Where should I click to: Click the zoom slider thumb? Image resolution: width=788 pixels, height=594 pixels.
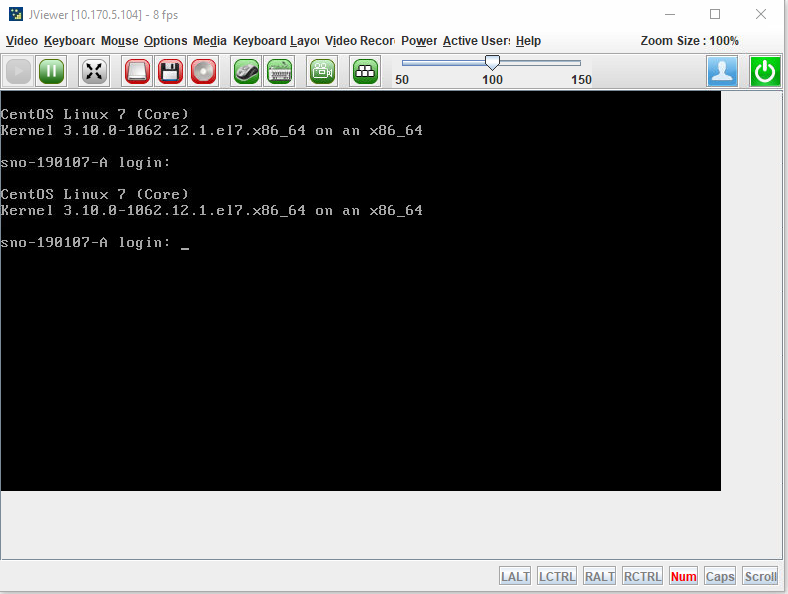492,63
